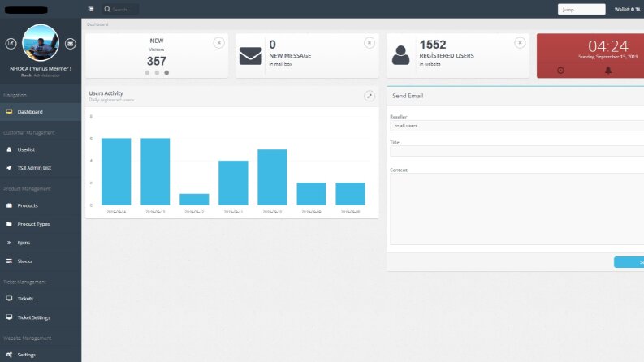Image resolution: width=644 pixels, height=362 pixels.
Task: Click the 2019-09-11 chart bar
Action: coord(233,183)
